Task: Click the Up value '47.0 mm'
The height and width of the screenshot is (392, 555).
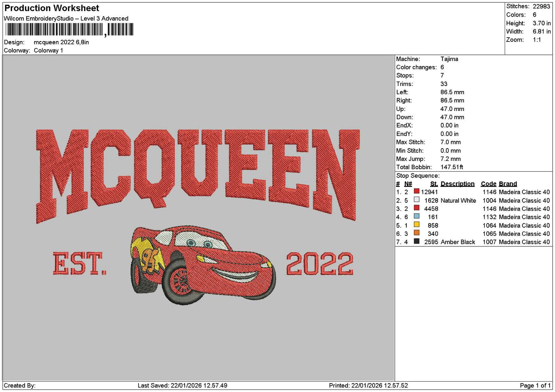Action: click(452, 109)
